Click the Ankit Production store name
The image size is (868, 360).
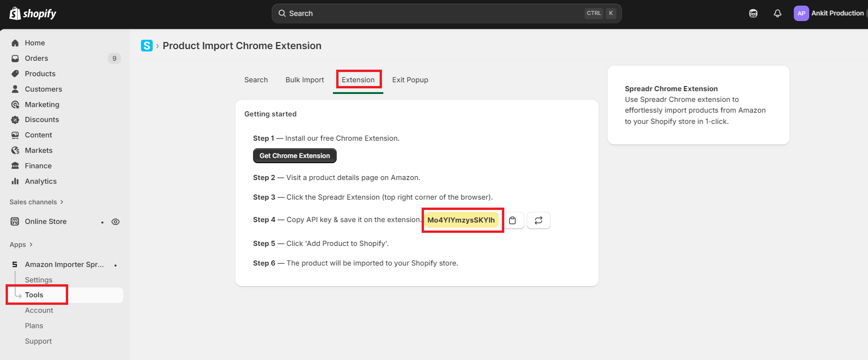(838, 13)
